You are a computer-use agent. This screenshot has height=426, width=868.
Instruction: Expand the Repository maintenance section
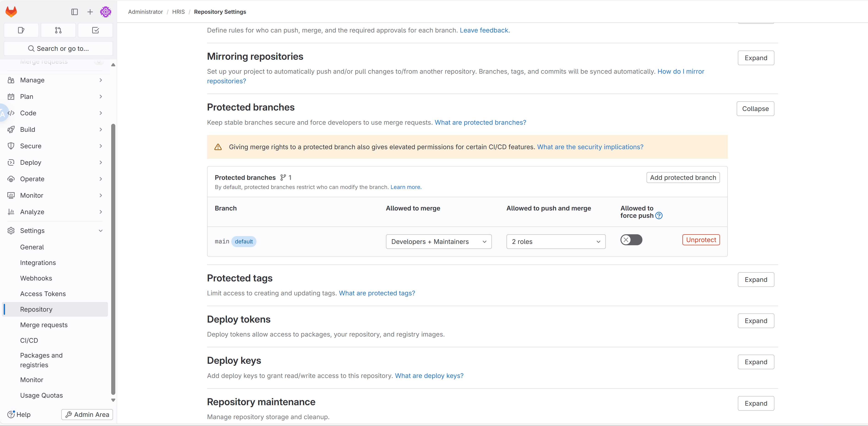click(x=756, y=403)
